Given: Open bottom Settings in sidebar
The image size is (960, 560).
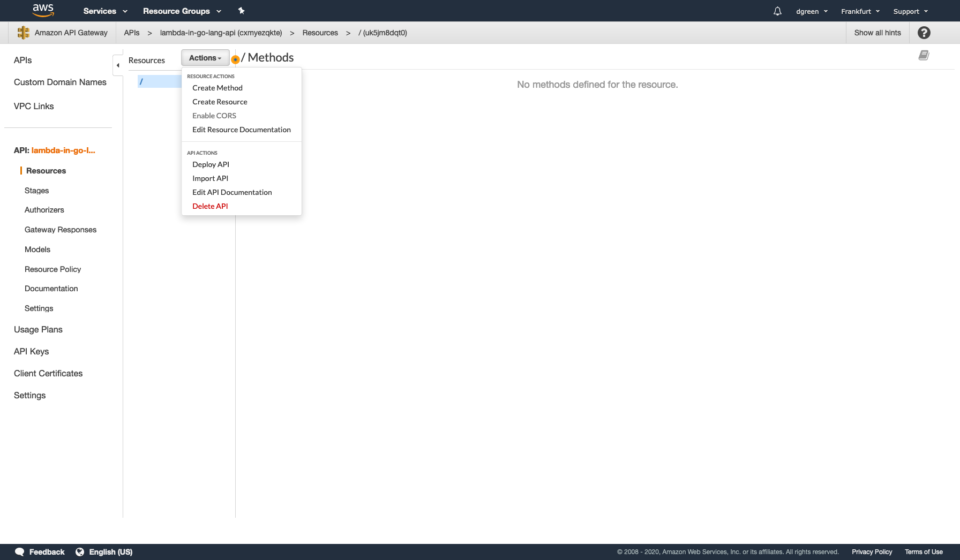Looking at the screenshot, I should [29, 395].
